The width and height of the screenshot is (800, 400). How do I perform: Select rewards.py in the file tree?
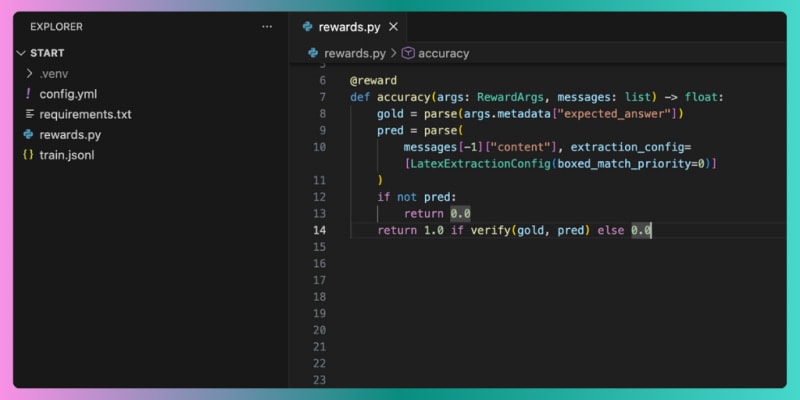(70, 135)
